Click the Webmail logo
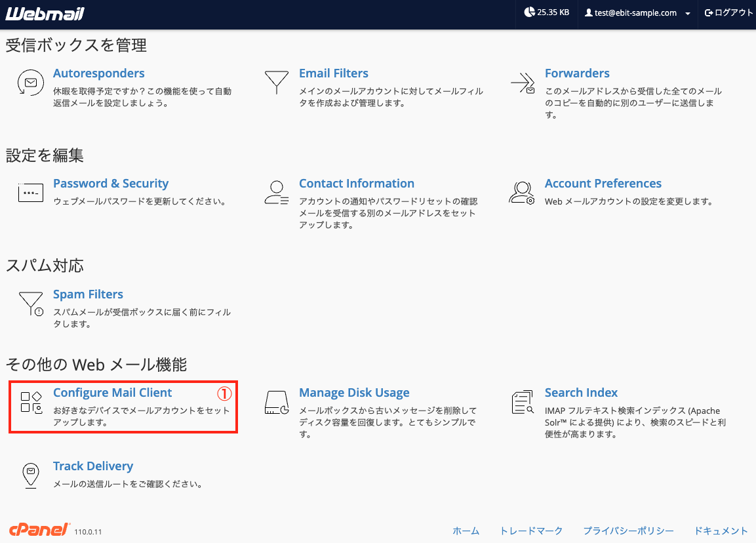 tap(45, 14)
